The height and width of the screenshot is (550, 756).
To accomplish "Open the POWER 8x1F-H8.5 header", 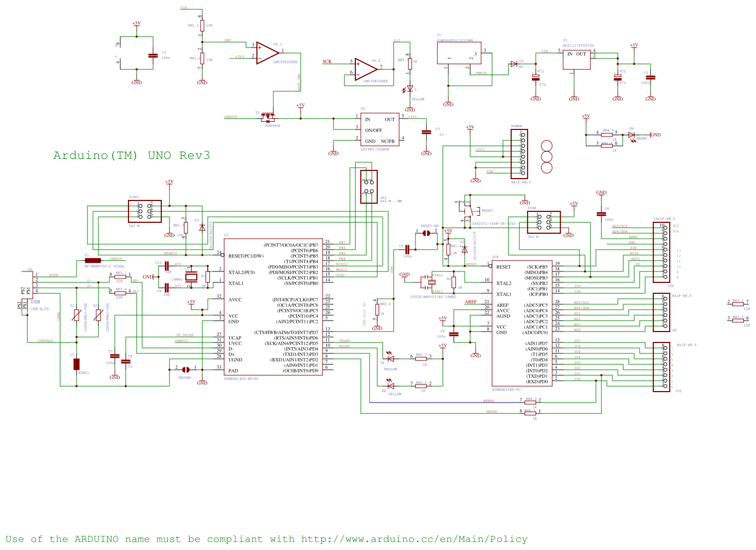I will tap(519, 155).
